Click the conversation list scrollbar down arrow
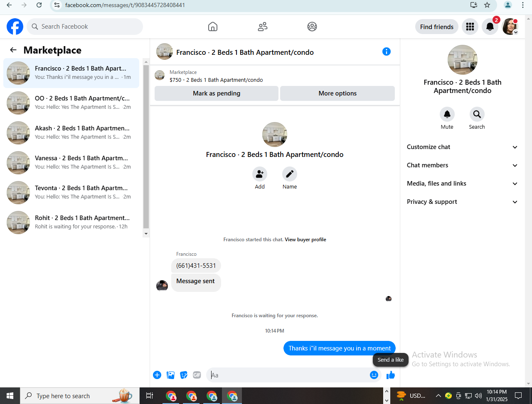The width and height of the screenshot is (532, 404). (x=146, y=234)
